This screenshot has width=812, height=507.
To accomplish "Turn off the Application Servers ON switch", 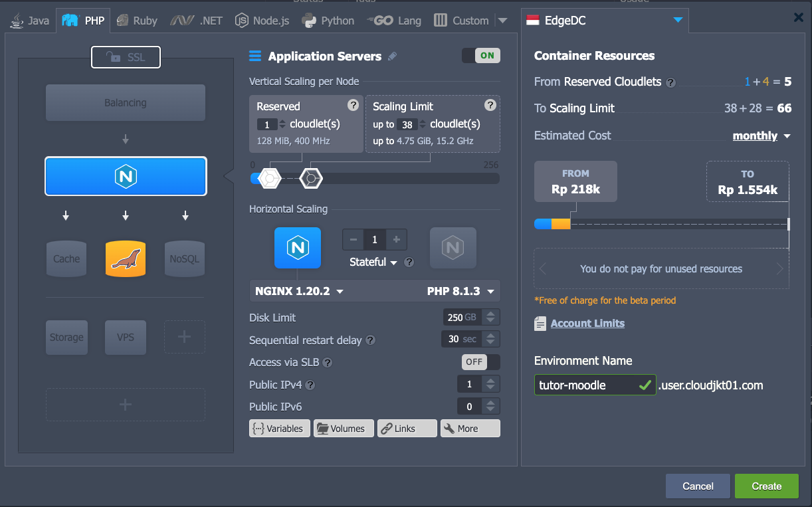I will click(x=481, y=56).
